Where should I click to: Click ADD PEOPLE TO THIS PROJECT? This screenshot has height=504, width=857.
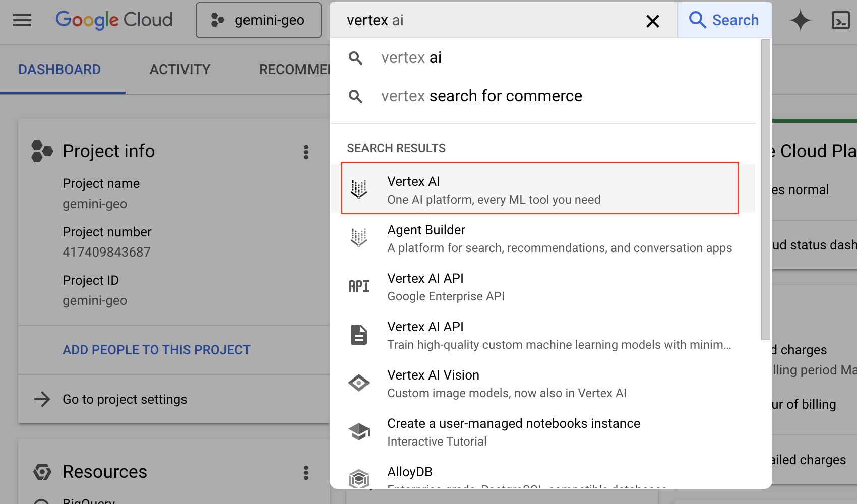[156, 349]
